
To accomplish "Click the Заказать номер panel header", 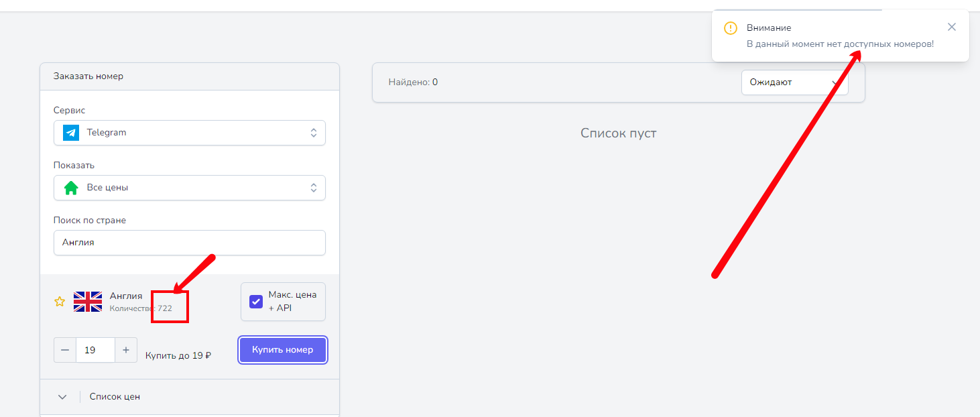I will click(x=88, y=76).
